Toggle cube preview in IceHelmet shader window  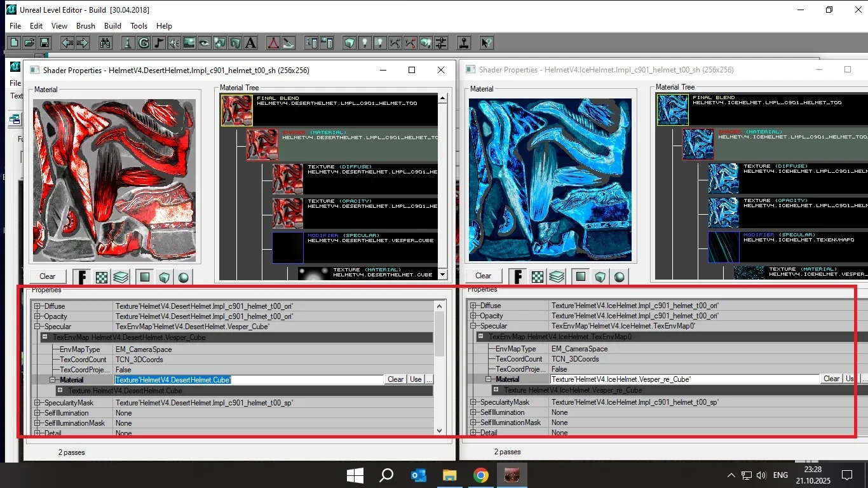[600, 277]
